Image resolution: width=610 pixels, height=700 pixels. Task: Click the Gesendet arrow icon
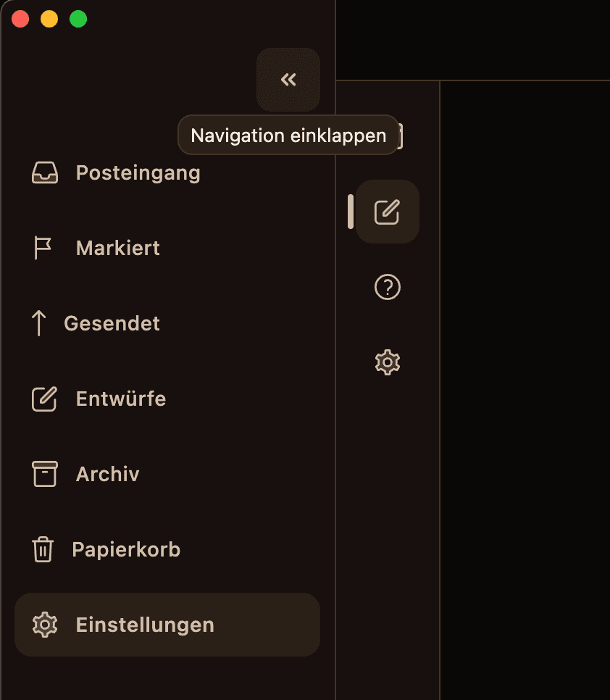(40, 323)
